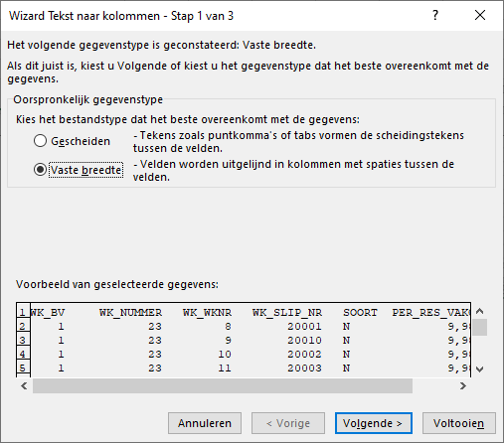Click the Vaste breedte label text

coord(85,170)
